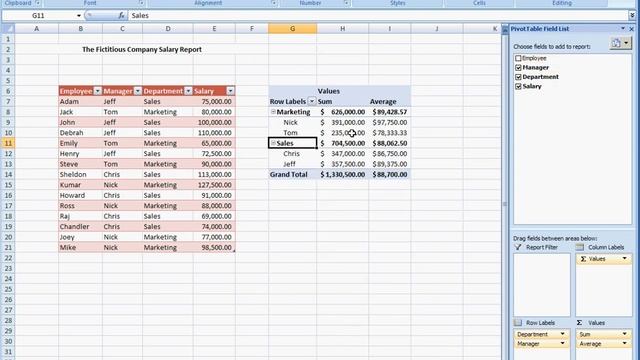Open the Salary column filter dropdown
Viewport: 640px width, 360px height.
point(230,91)
